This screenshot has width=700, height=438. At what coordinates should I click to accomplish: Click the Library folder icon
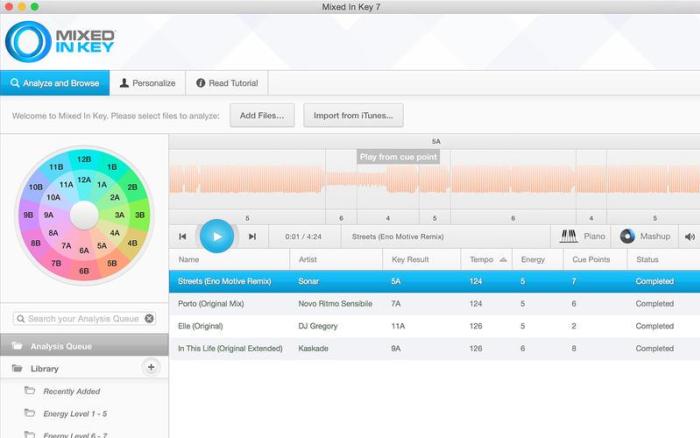pos(17,368)
